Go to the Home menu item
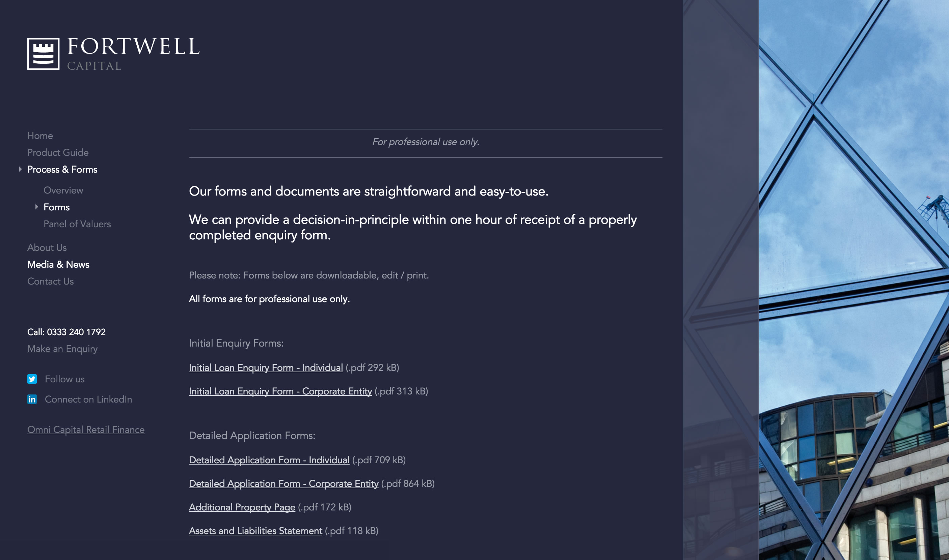This screenshot has height=560, width=949. coord(40,136)
